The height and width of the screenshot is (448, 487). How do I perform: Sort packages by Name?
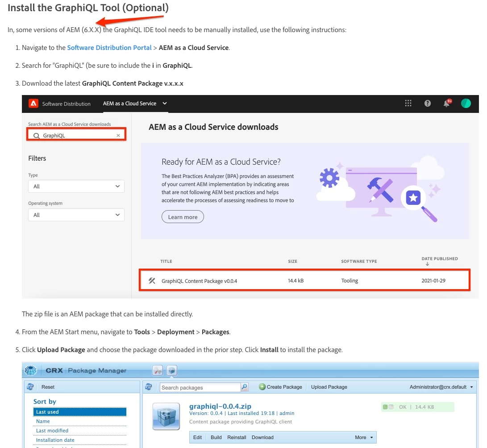pyautogui.click(x=43, y=421)
